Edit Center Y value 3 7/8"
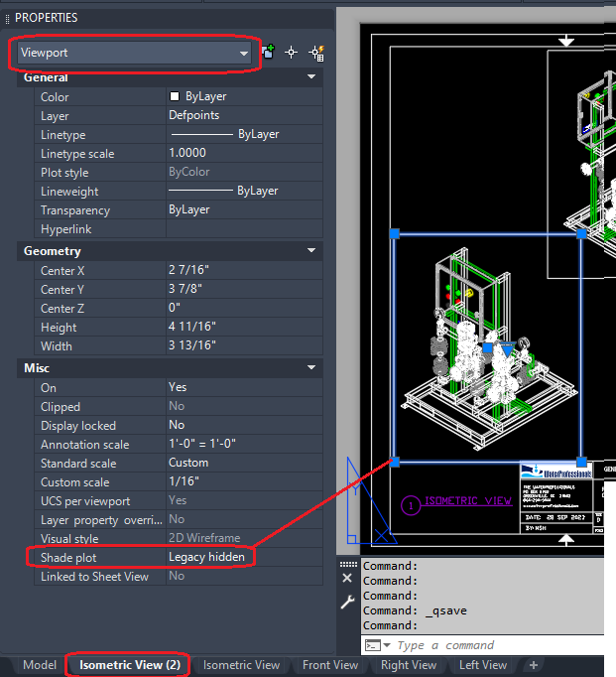This screenshot has height=677, width=616. (244, 289)
